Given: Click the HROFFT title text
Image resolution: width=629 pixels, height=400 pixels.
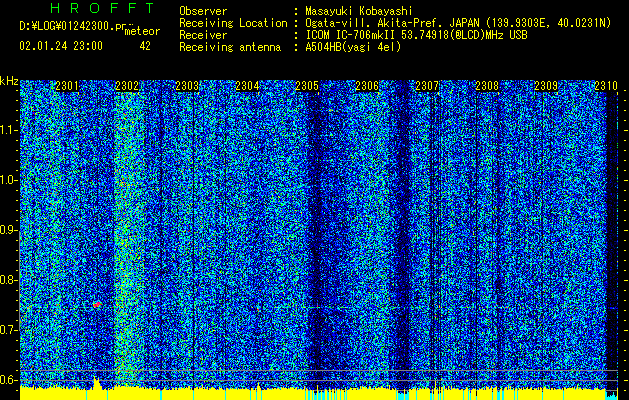Looking at the screenshot, I should click(102, 8).
